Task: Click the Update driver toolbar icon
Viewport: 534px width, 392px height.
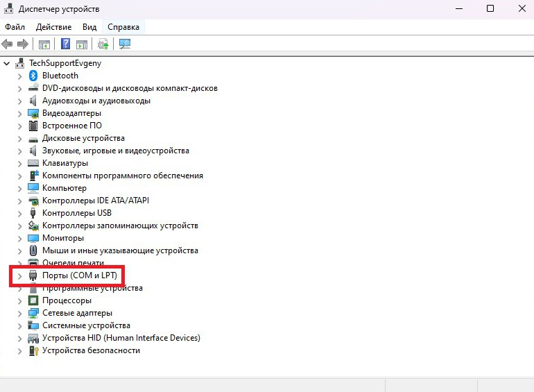Action: (103, 44)
